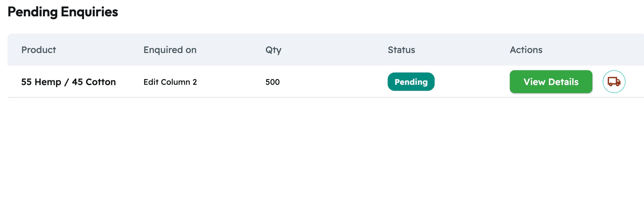
Task: Click the word Enquired in table header
Action: 163,50
